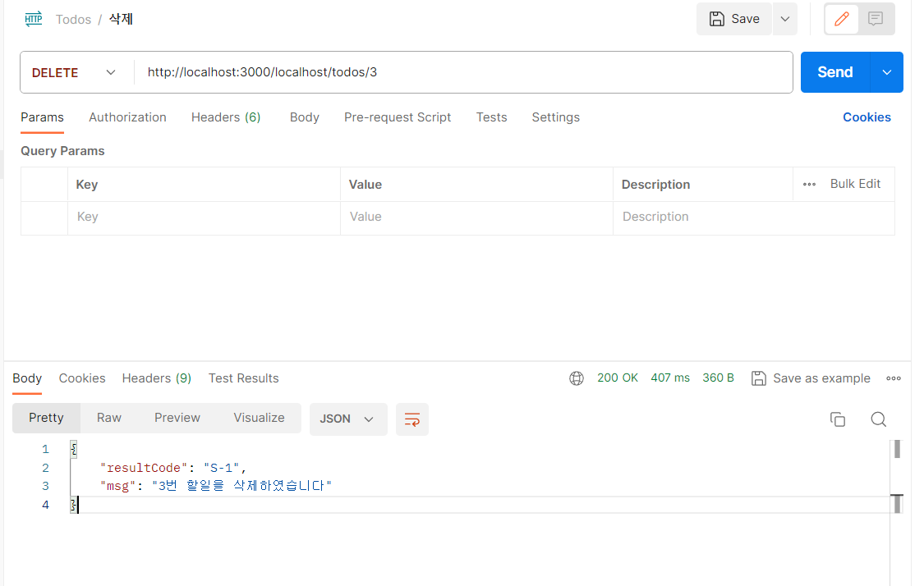Open the DELETE method dropdown
This screenshot has height=586, width=924.
(x=75, y=72)
